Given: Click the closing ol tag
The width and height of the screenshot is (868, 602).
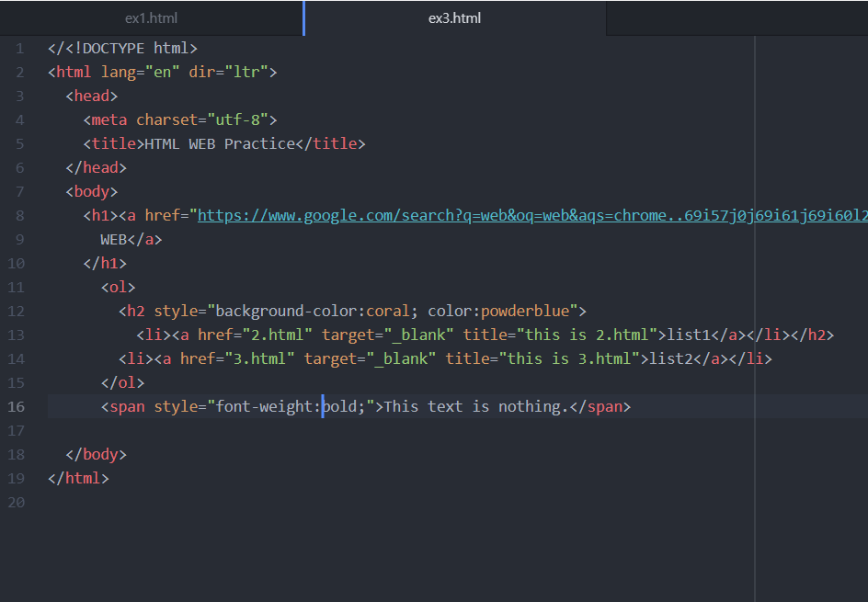Looking at the screenshot, I should [123, 383].
